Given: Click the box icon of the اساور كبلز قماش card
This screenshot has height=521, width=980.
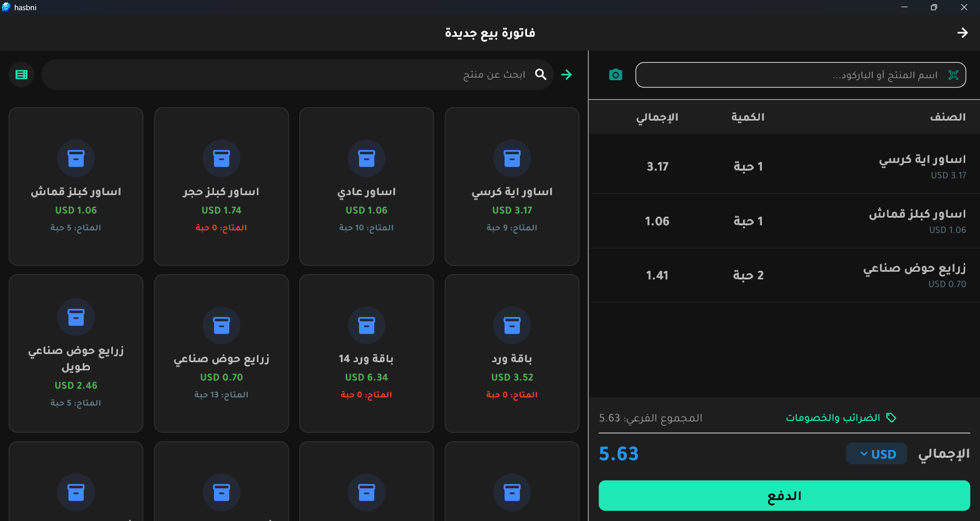Looking at the screenshot, I should [x=76, y=158].
